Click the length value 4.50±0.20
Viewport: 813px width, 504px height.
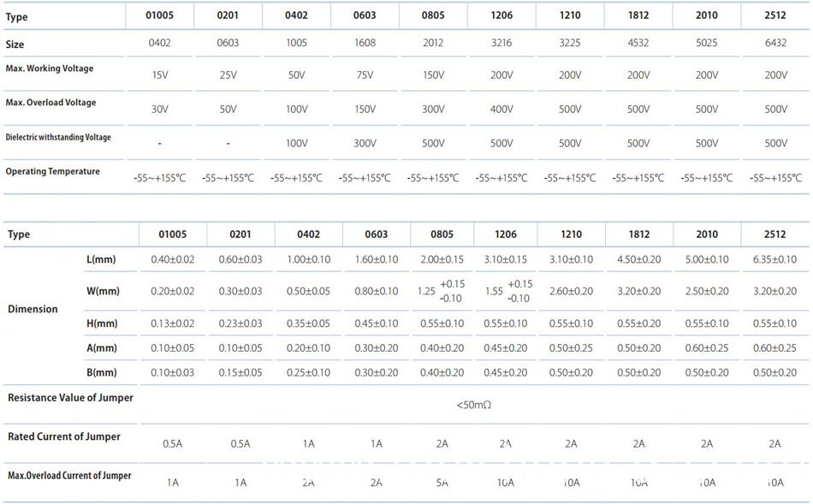tap(638, 259)
